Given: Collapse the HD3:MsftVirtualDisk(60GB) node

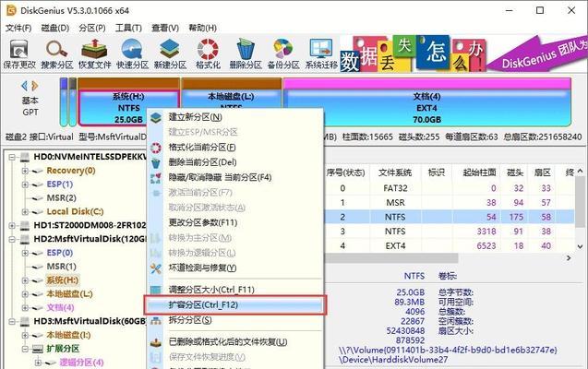Looking at the screenshot, I should pyautogui.click(x=12, y=321).
